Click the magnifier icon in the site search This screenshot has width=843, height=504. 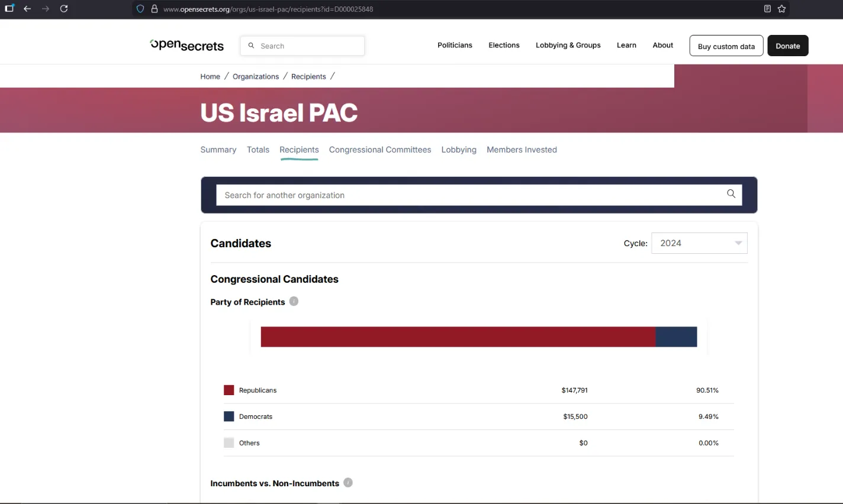(x=251, y=46)
